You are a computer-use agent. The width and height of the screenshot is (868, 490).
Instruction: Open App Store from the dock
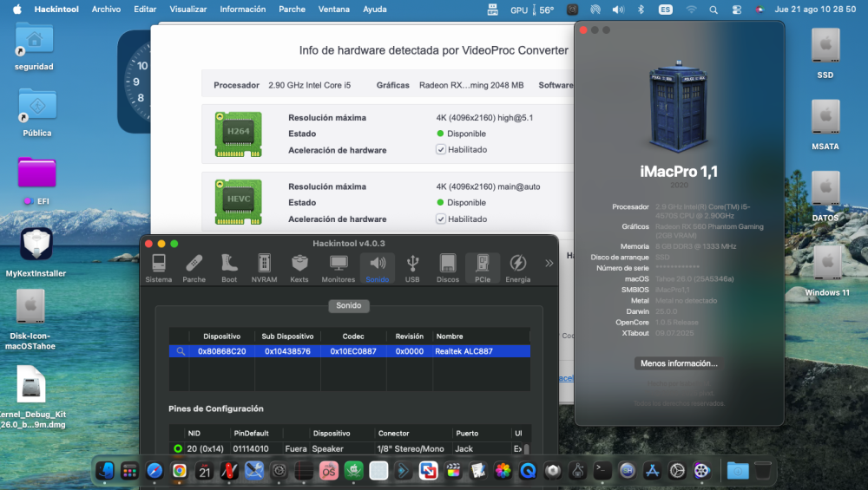[652, 471]
